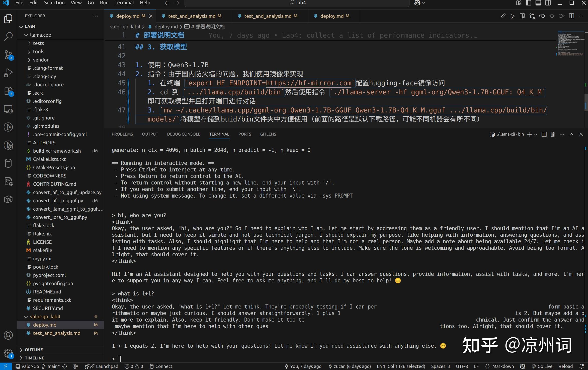Split the editor using the split icon
Image resolution: width=588 pixels, height=370 pixels.
point(571,16)
